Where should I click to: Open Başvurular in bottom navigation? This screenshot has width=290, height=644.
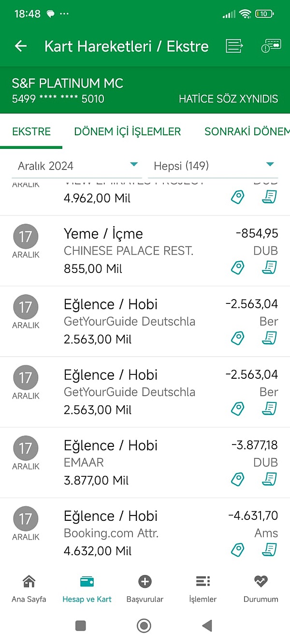[x=145, y=588]
